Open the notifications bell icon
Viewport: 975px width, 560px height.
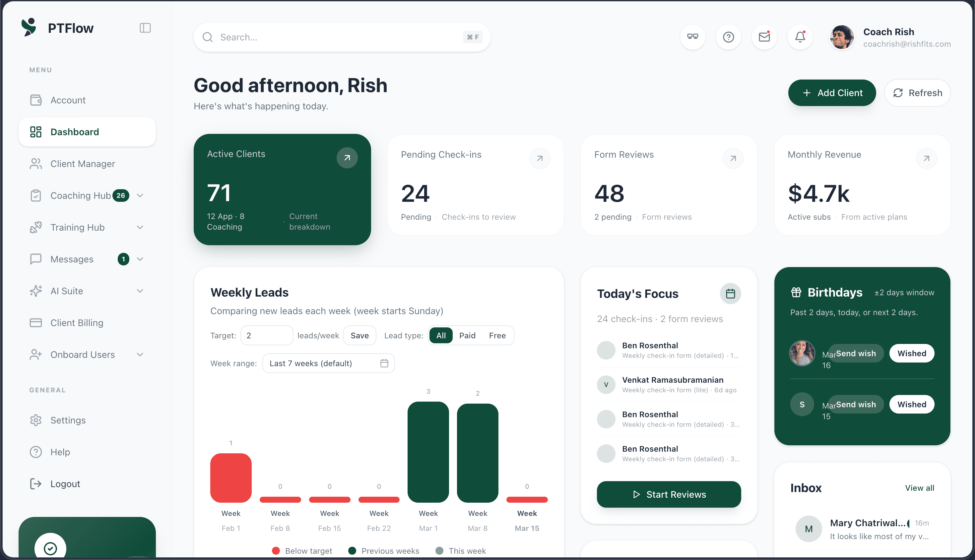(800, 37)
